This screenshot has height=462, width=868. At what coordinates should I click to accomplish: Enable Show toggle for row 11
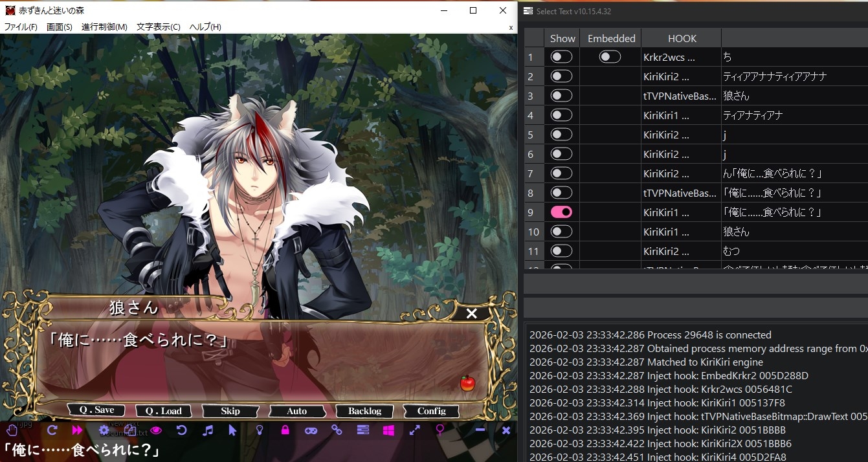pyautogui.click(x=561, y=251)
